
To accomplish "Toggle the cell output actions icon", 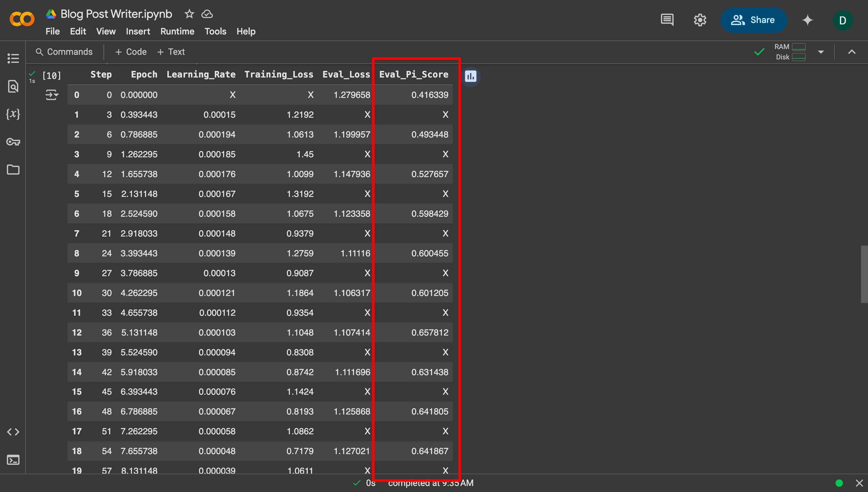I will (52, 95).
